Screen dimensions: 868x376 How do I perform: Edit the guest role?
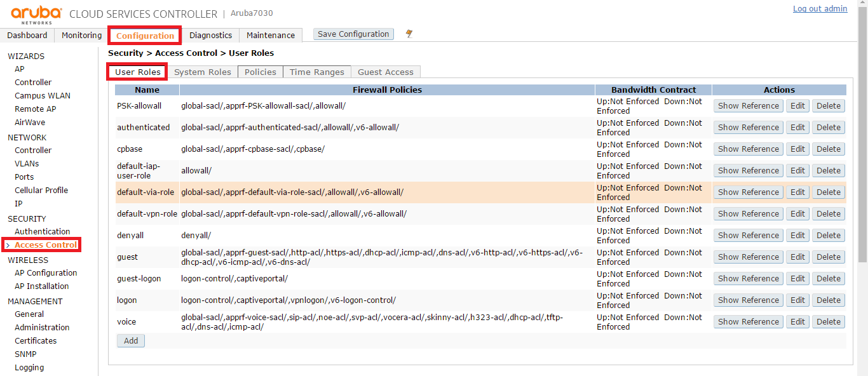click(797, 257)
